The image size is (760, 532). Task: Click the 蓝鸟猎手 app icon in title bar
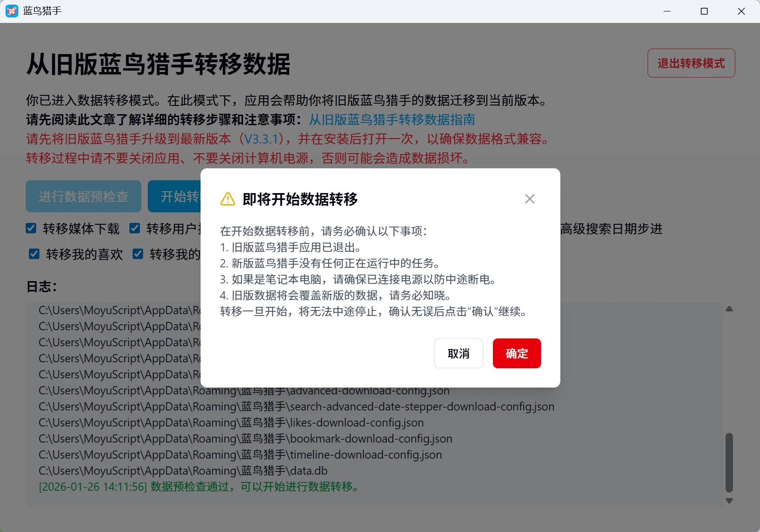tap(12, 11)
